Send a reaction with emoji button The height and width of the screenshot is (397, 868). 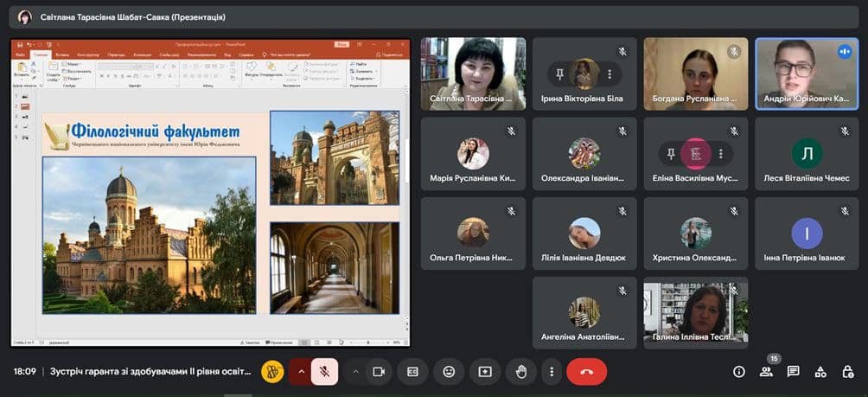click(x=449, y=372)
